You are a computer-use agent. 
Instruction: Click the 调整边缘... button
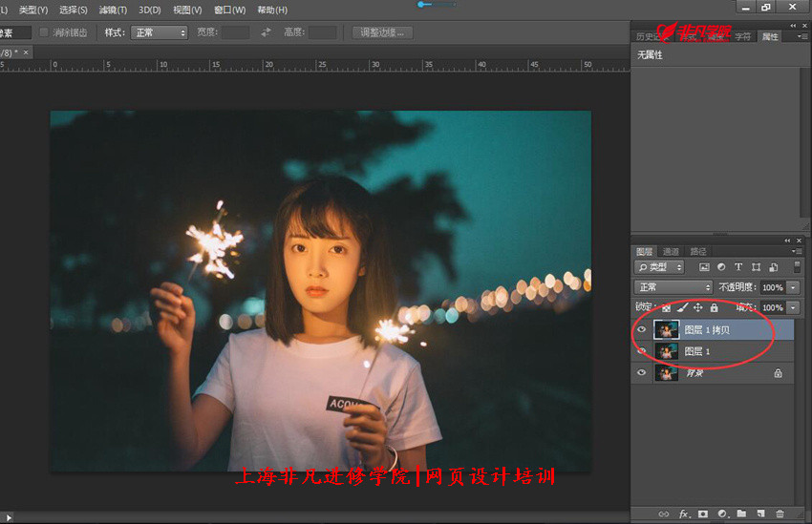(382, 32)
